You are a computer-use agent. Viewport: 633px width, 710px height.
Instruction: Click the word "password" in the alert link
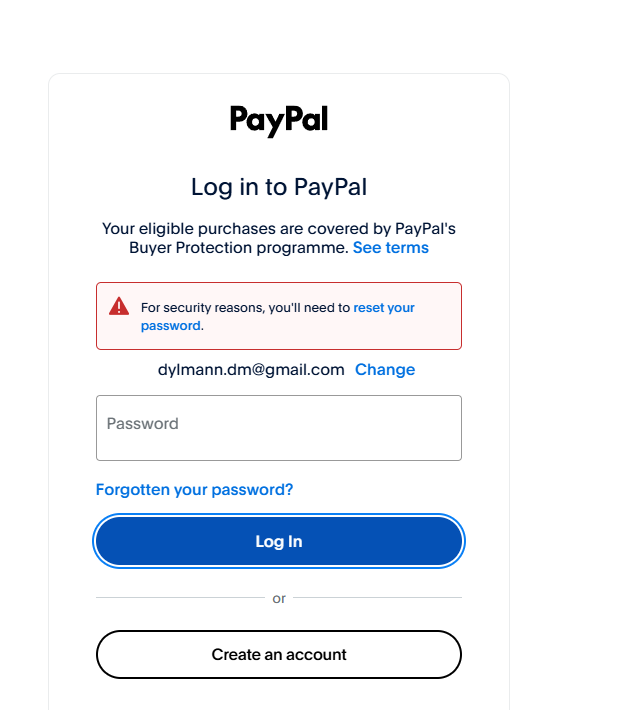click(171, 326)
